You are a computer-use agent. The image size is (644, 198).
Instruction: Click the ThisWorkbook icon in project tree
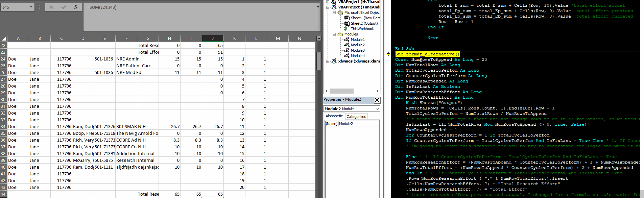coord(347,29)
